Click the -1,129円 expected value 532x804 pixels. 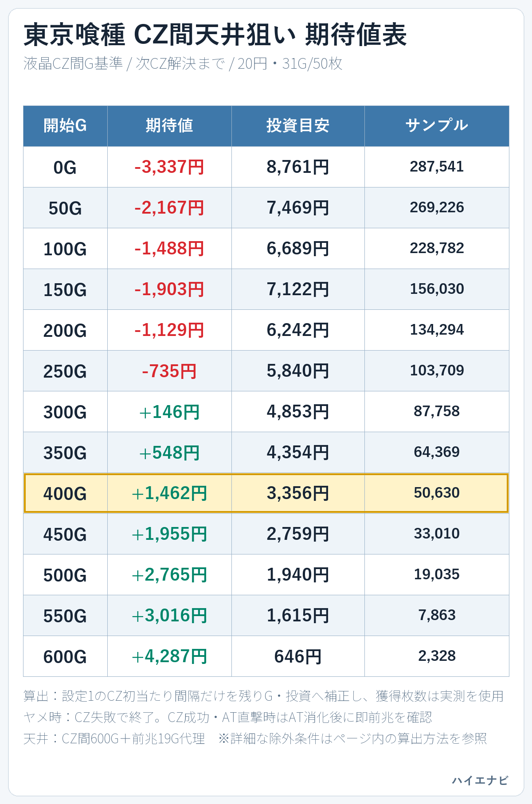tap(169, 330)
